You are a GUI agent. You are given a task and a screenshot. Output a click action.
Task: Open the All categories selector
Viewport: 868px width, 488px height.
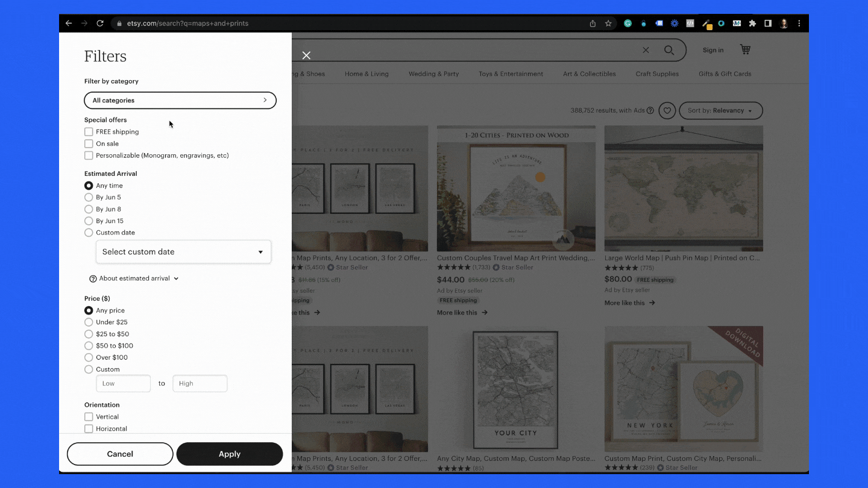click(180, 101)
